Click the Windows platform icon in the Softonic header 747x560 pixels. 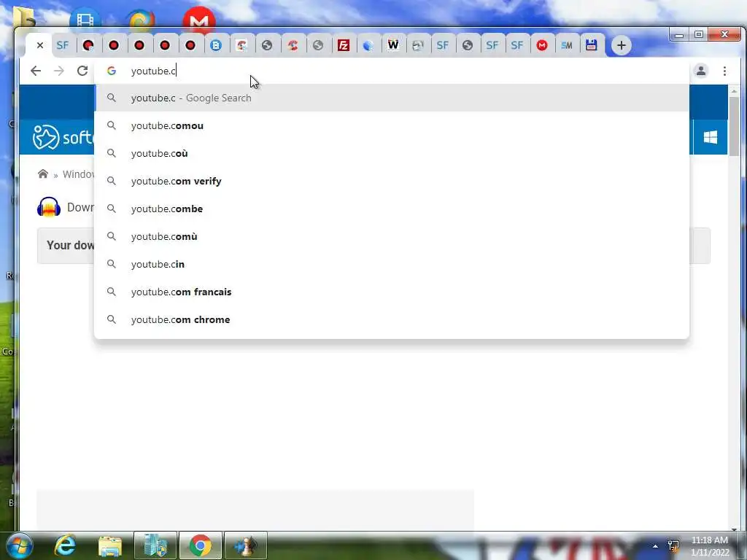tap(711, 137)
